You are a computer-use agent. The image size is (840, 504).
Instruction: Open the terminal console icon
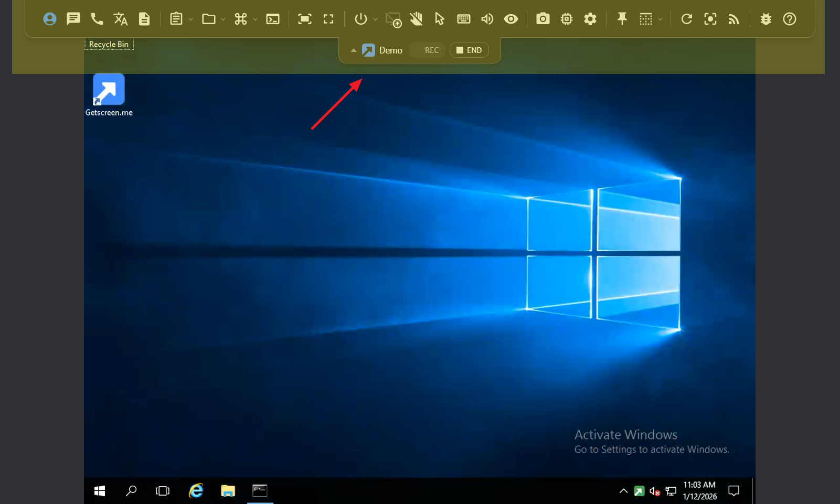pos(273,19)
